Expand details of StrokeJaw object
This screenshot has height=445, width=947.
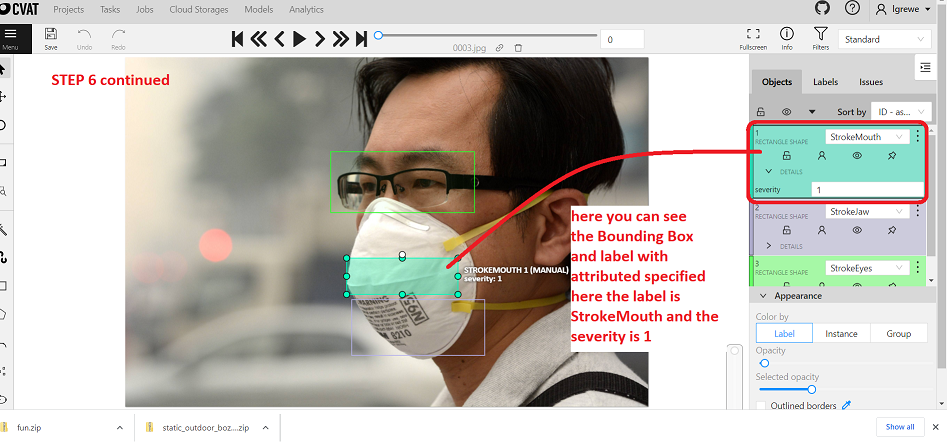click(769, 246)
